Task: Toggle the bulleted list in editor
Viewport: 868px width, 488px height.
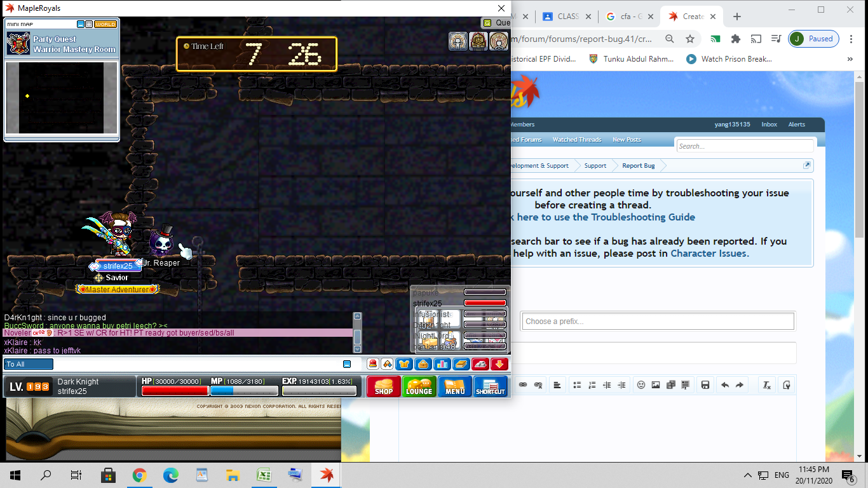Action: [x=577, y=384]
